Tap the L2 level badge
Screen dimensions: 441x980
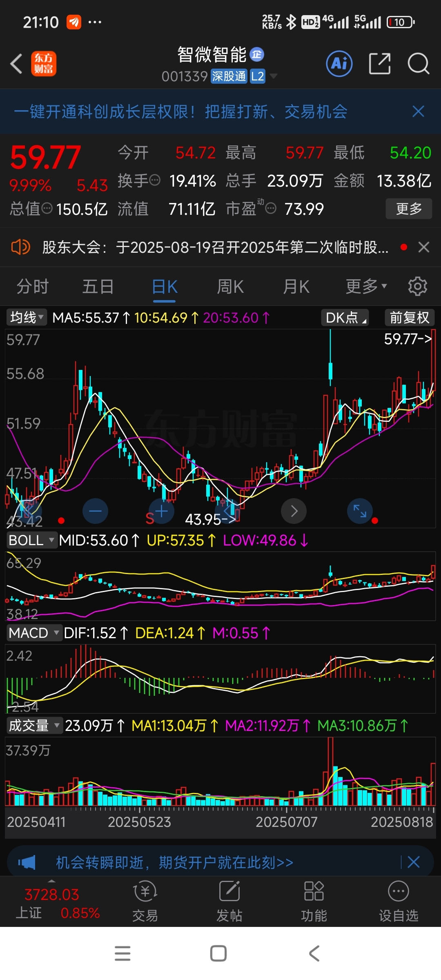pyautogui.click(x=258, y=76)
